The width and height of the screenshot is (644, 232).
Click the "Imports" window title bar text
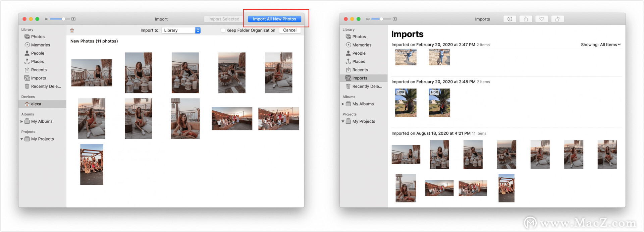click(482, 19)
